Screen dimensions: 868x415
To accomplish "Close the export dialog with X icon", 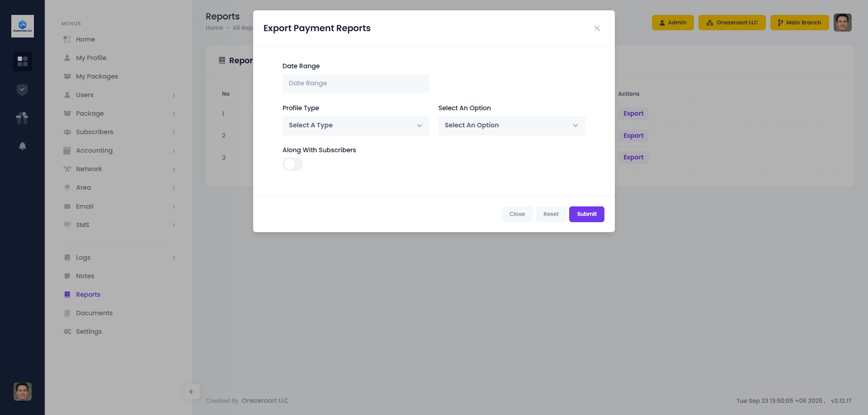I will 597,28.
